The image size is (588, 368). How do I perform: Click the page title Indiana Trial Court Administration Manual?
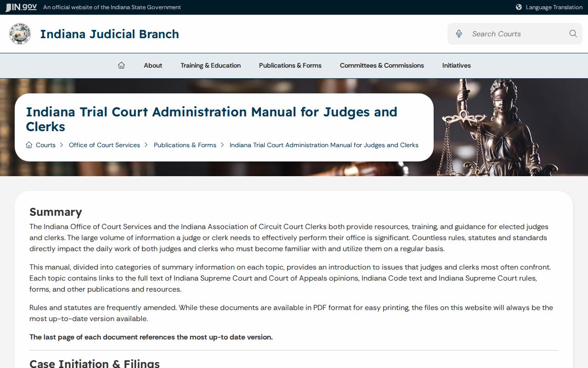click(x=211, y=119)
